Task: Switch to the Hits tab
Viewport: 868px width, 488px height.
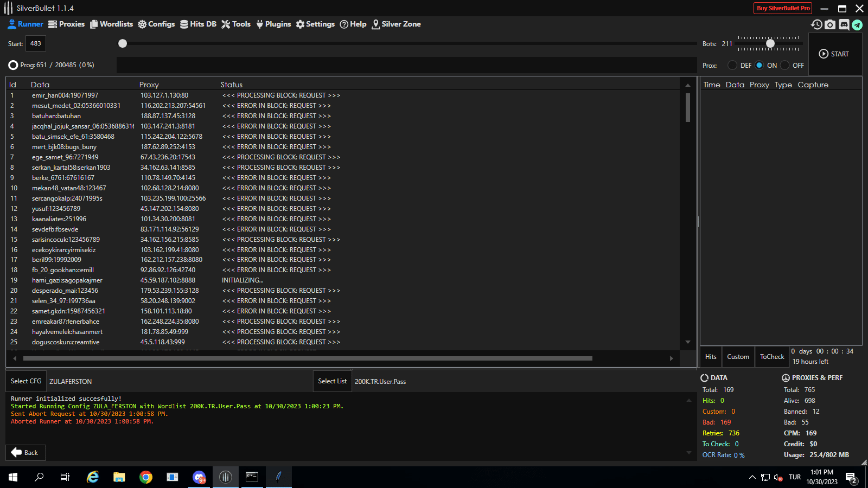Action: (x=711, y=357)
